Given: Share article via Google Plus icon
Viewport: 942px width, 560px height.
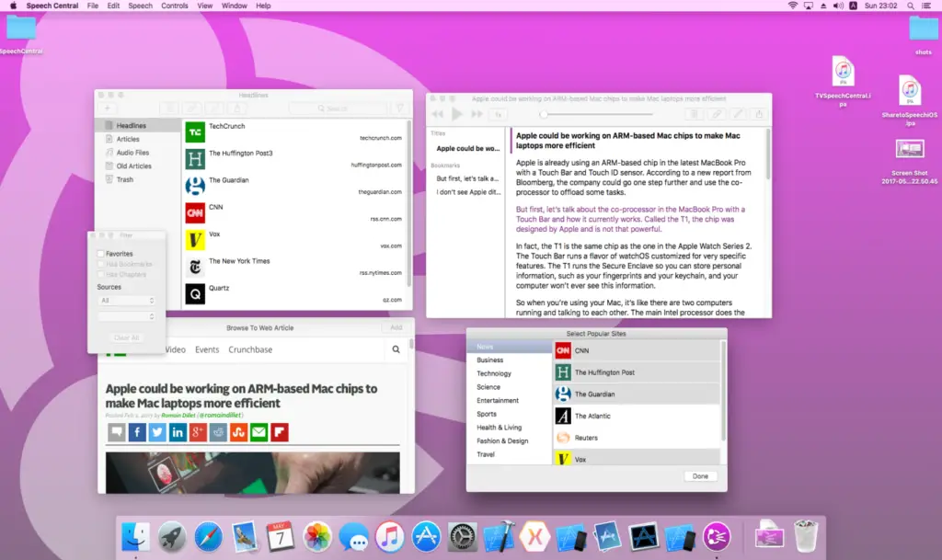Looking at the screenshot, I should tap(199, 432).
